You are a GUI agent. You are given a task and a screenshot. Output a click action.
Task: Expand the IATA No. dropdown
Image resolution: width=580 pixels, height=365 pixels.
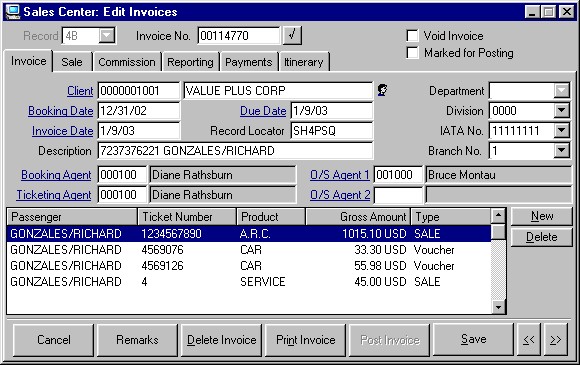click(562, 131)
